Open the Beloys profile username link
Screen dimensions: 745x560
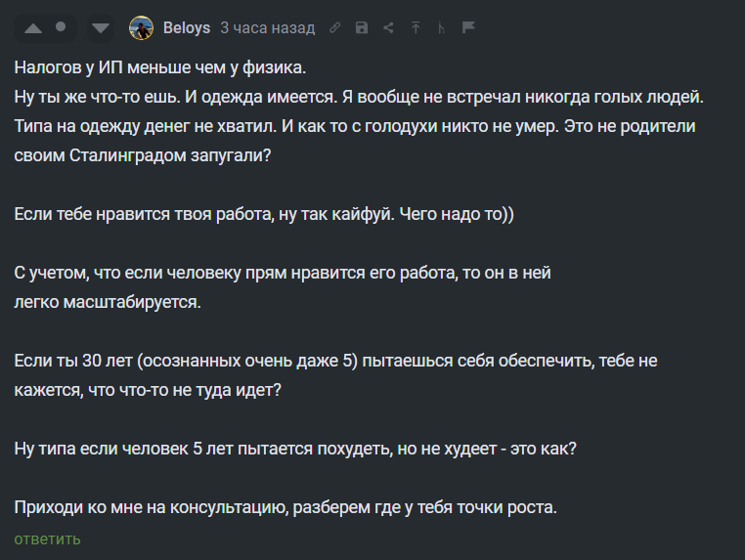click(186, 28)
